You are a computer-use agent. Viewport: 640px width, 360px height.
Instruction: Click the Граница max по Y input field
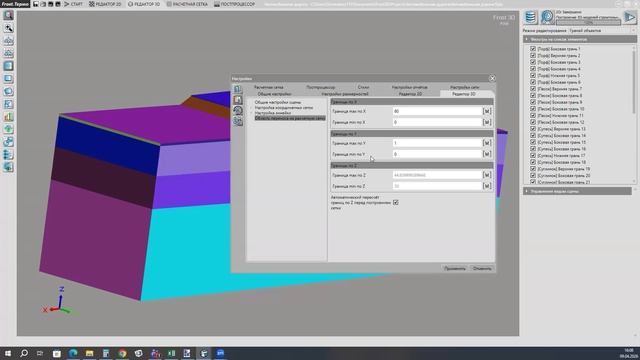(437, 143)
